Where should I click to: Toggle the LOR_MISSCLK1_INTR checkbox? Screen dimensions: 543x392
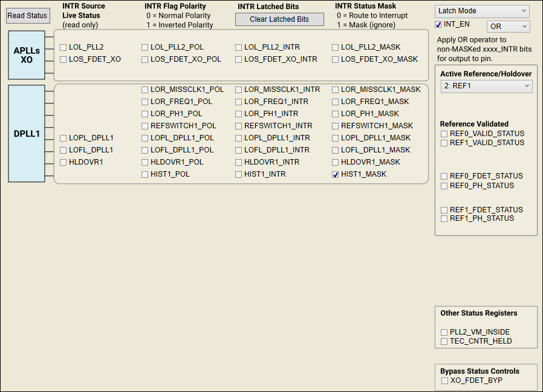(x=239, y=90)
